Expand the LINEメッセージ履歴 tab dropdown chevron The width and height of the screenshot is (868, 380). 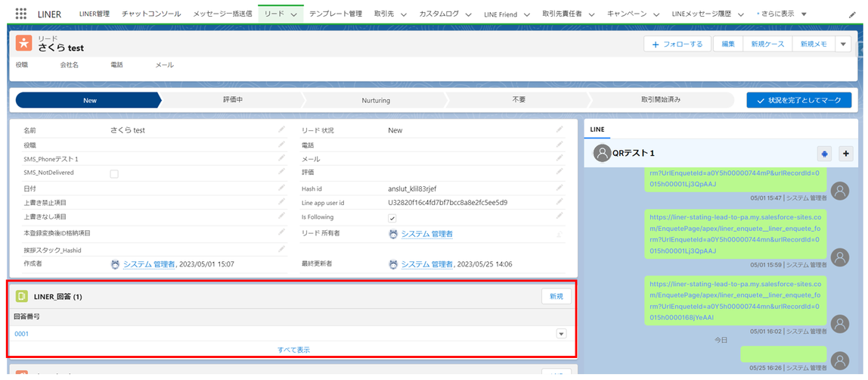pos(741,14)
